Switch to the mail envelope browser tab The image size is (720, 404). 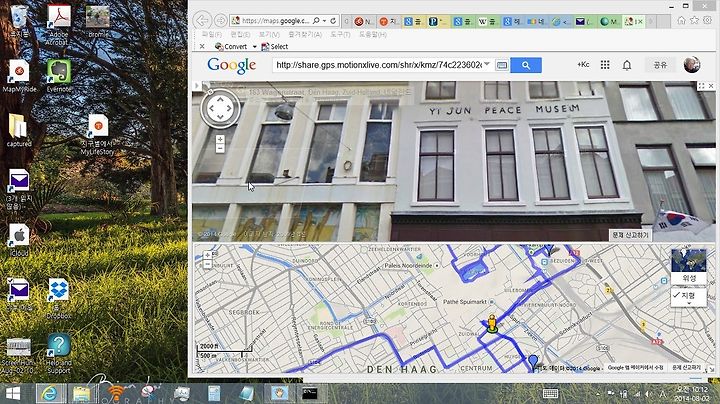point(585,21)
